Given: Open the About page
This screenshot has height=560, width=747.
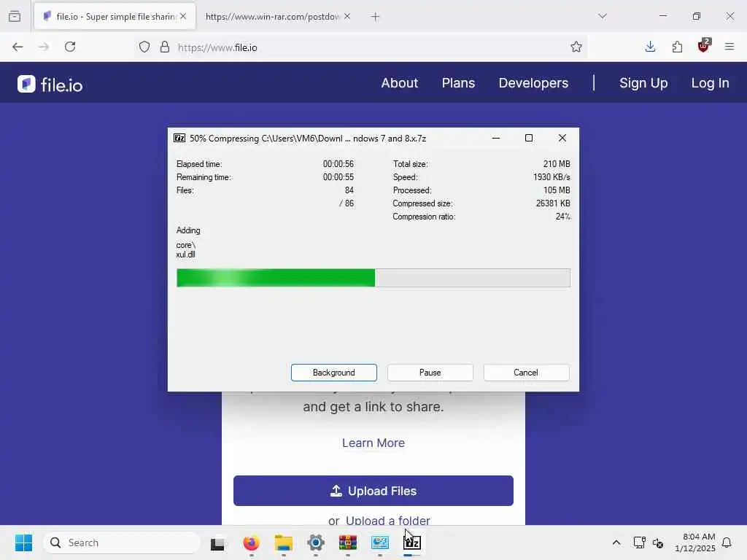Looking at the screenshot, I should coord(399,83).
